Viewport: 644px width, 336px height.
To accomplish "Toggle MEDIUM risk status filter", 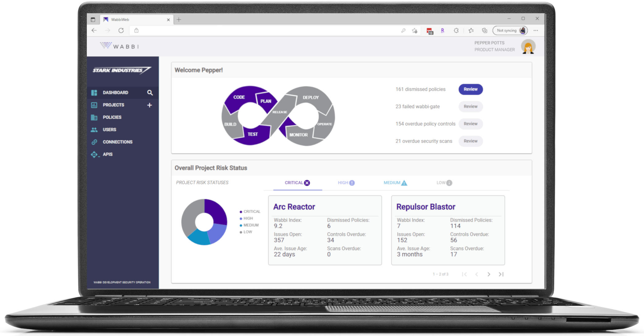I will 392,183.
